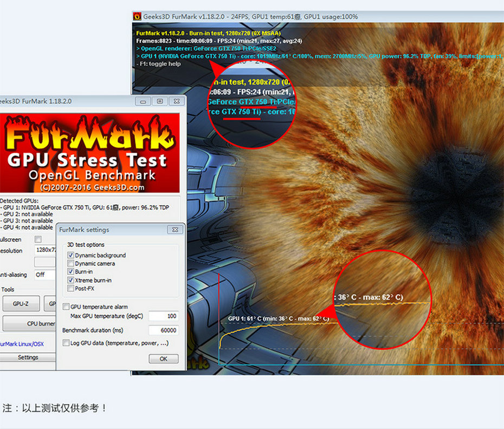Minimize the Geeks3D FurMark 1.18.2.0 window

(x=143, y=101)
